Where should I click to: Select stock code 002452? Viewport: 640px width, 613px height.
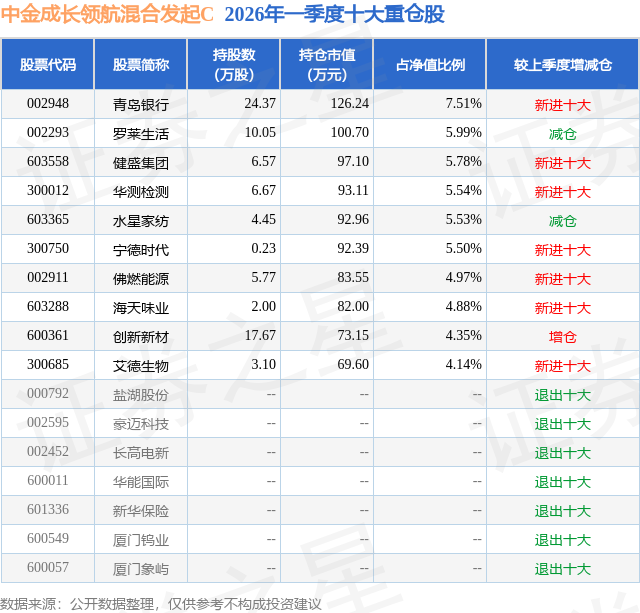click(x=48, y=451)
